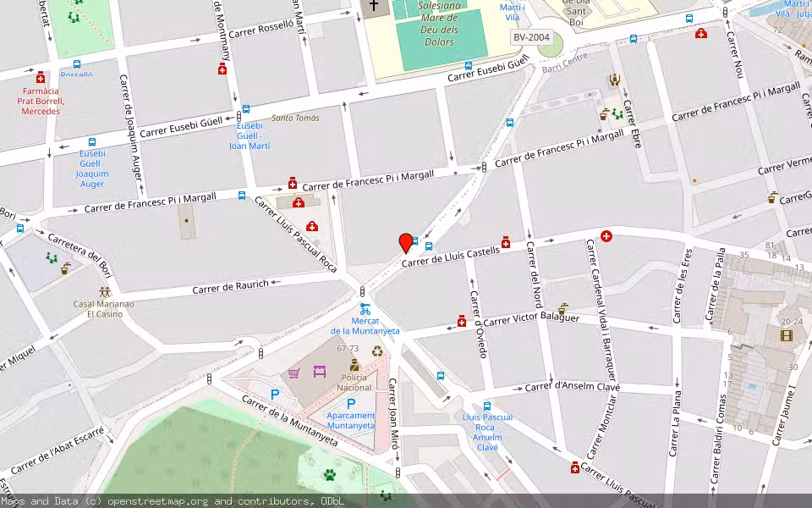The height and width of the screenshot is (508, 812).
Task: Select the Policia Nacional police icon
Action: click(x=354, y=365)
